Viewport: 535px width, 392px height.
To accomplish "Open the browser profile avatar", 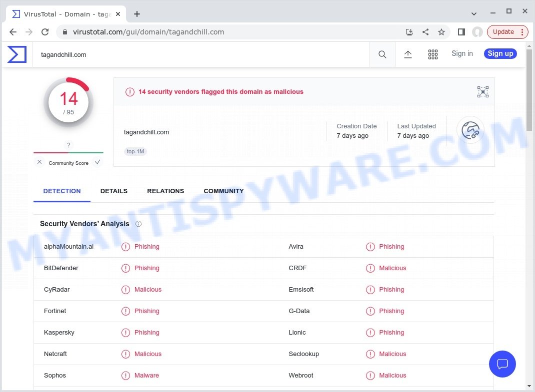I will (x=477, y=32).
